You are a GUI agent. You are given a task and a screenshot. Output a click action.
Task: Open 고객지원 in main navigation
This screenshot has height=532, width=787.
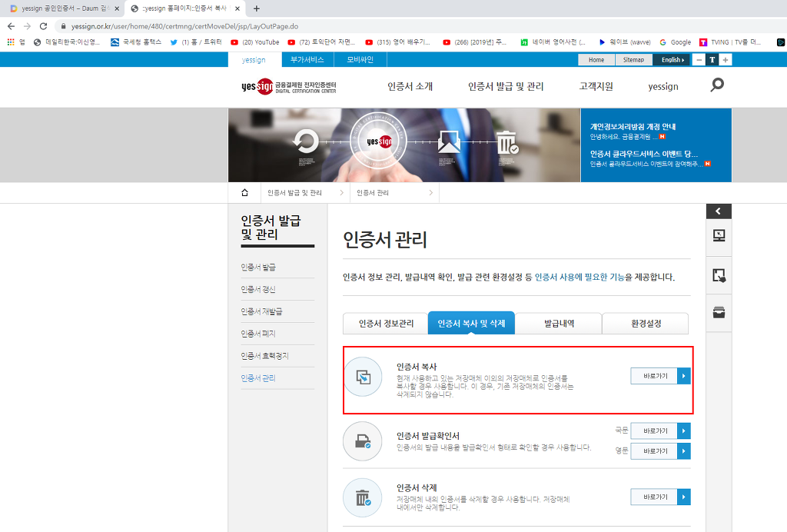coord(596,86)
